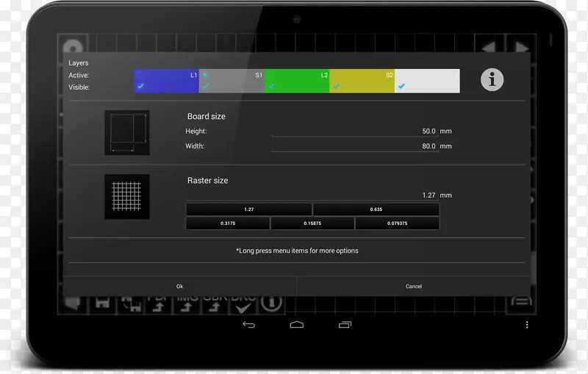Click the raster grid icon
The height and width of the screenshot is (374, 588).
coord(126,196)
